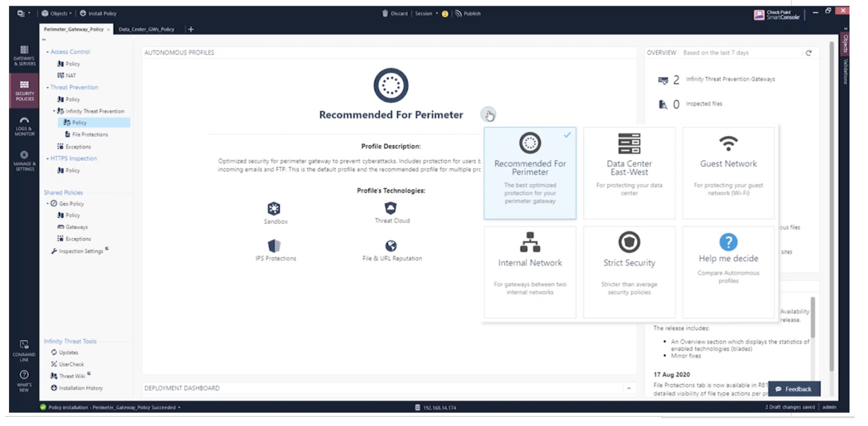Click Install Policy in the top toolbar

click(98, 13)
